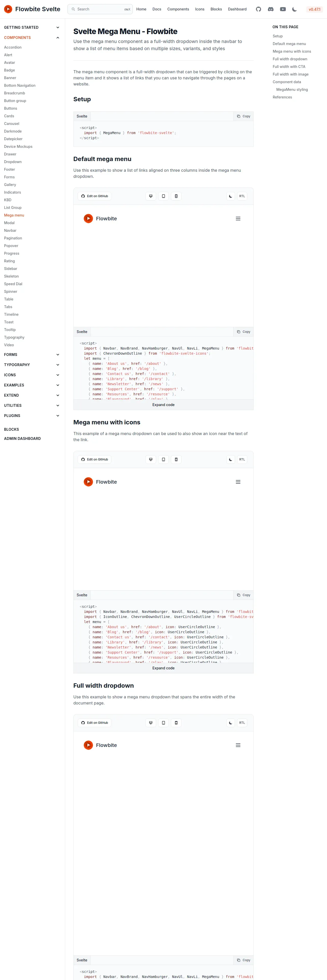Toggle site dark mode moon icon in header
This screenshot has height=980, width=327.
pos(295,9)
